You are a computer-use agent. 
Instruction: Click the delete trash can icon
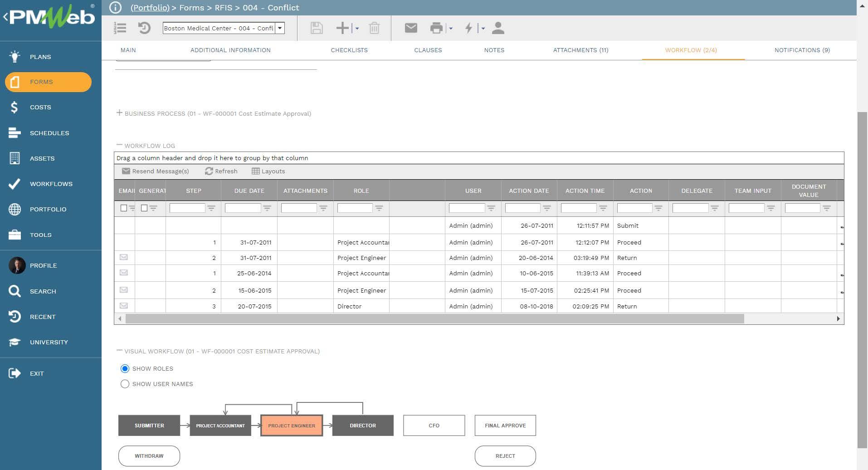[x=374, y=28]
